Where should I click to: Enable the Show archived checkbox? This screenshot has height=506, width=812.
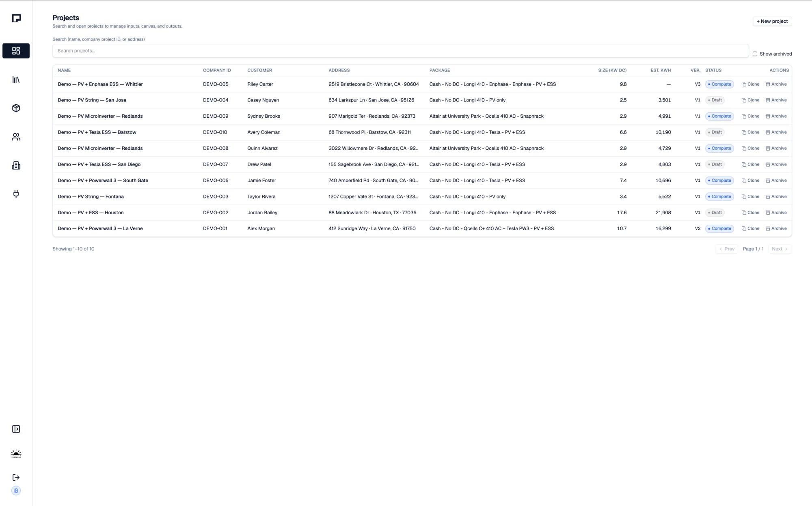755,54
